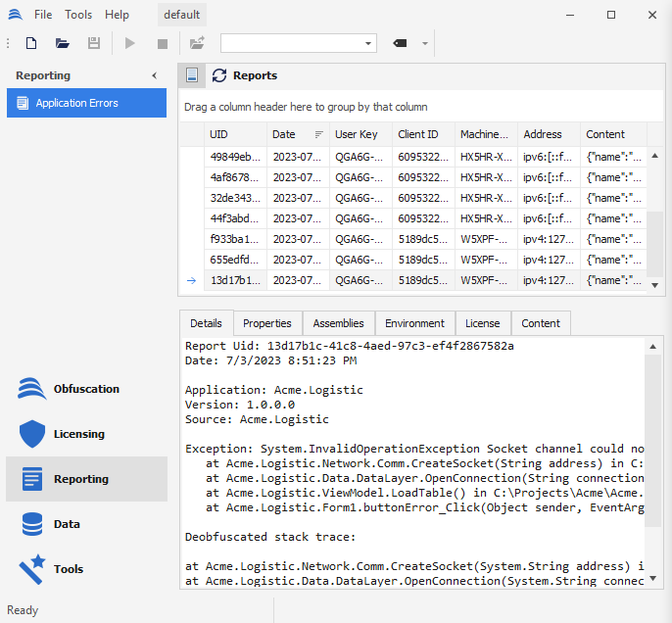Image resolution: width=672 pixels, height=623 pixels.
Task: Click the Open folder toolbar icon
Action: (63, 43)
